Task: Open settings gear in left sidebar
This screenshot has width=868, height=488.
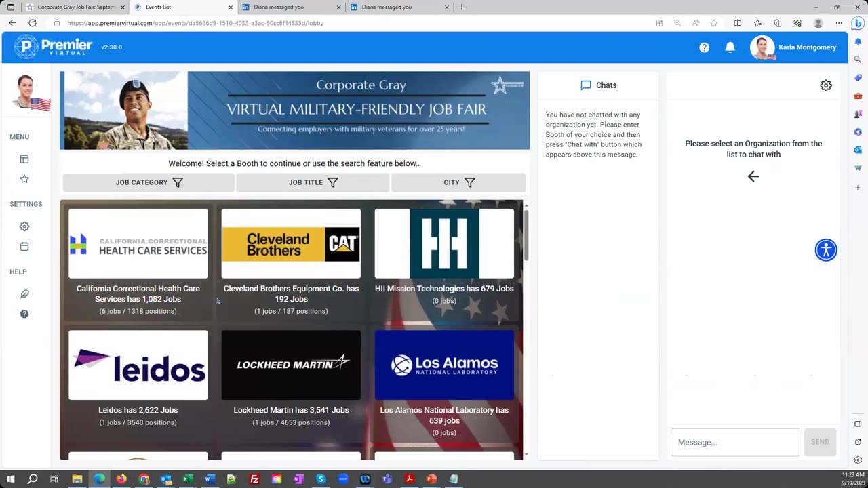Action: point(24,226)
